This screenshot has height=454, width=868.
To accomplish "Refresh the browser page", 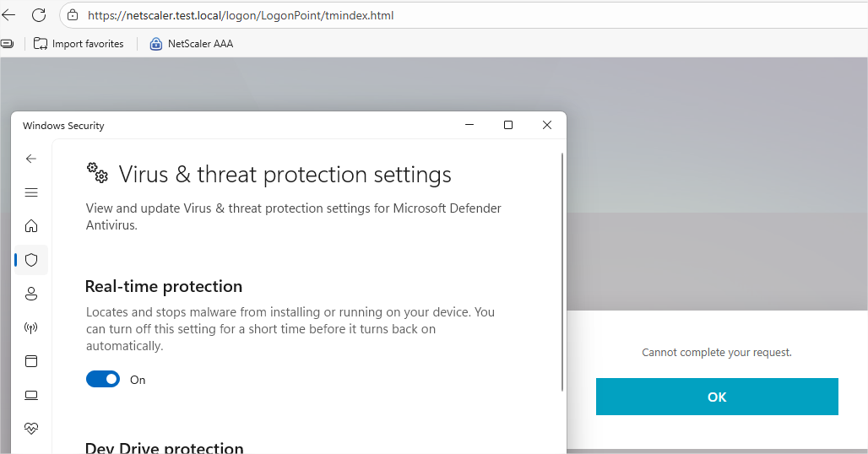I will (x=39, y=15).
